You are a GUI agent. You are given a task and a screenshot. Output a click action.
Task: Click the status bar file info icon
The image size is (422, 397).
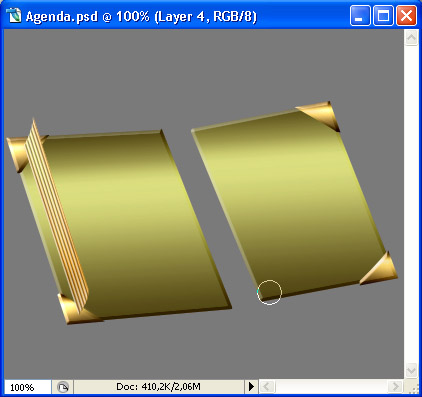click(62, 387)
